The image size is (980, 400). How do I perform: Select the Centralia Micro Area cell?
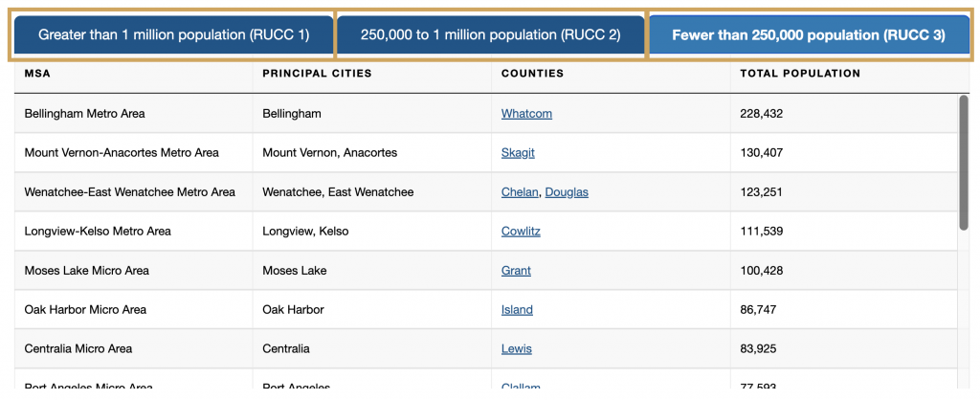134,348
